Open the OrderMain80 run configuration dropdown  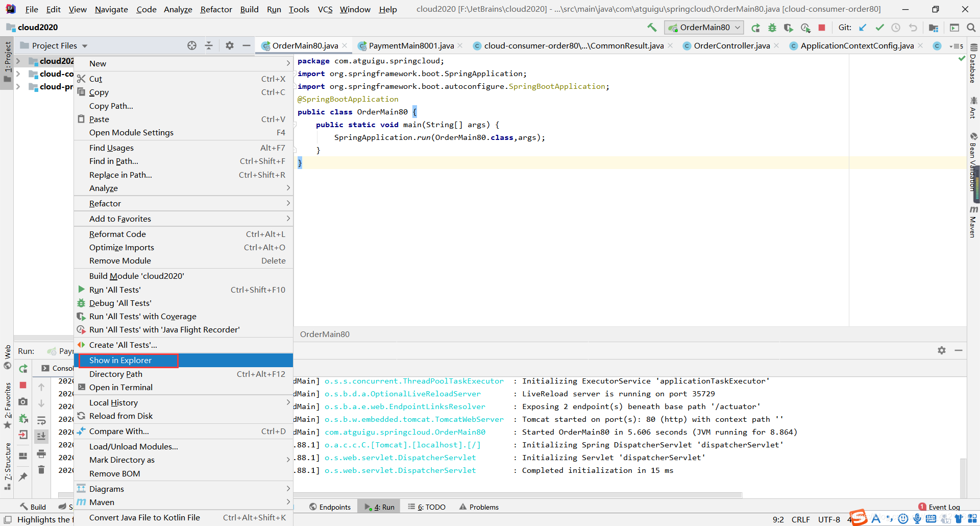[x=704, y=28]
